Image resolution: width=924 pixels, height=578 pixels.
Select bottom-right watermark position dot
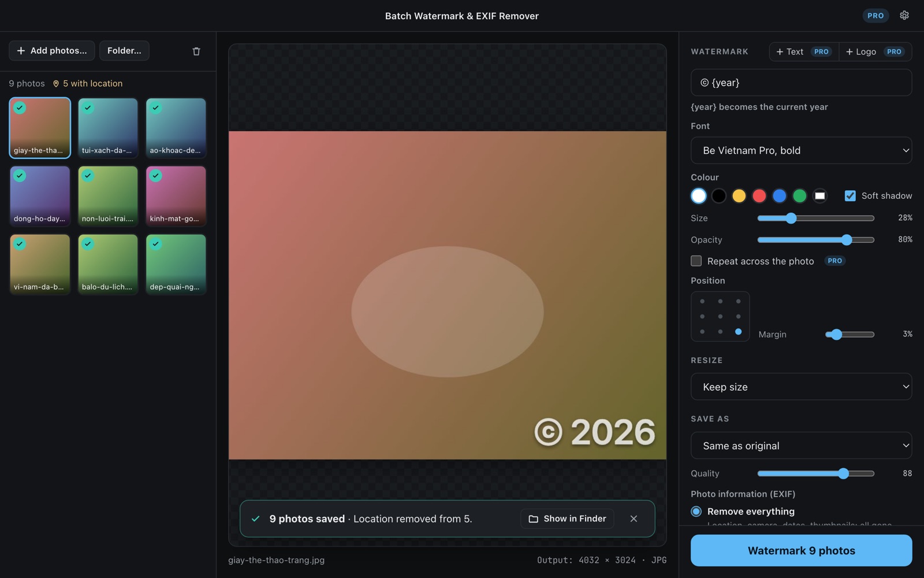click(738, 332)
